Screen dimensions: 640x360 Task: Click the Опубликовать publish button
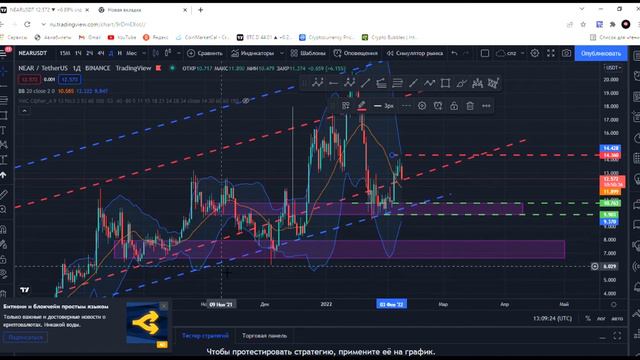coord(601,53)
